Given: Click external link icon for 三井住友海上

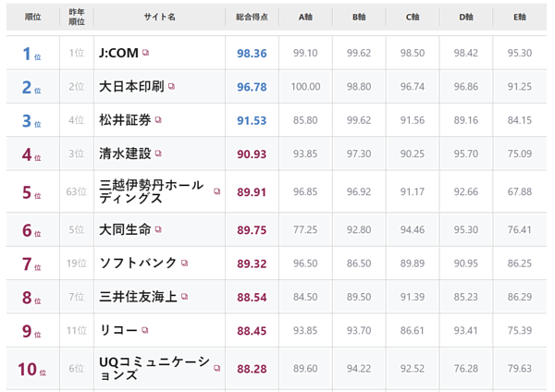Looking at the screenshot, I should 185,297.
